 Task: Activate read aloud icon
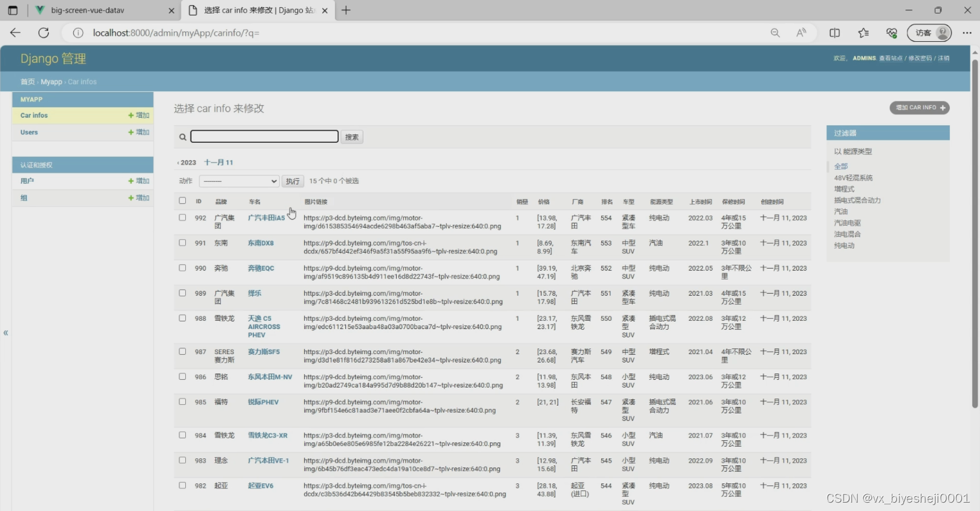pyautogui.click(x=801, y=33)
